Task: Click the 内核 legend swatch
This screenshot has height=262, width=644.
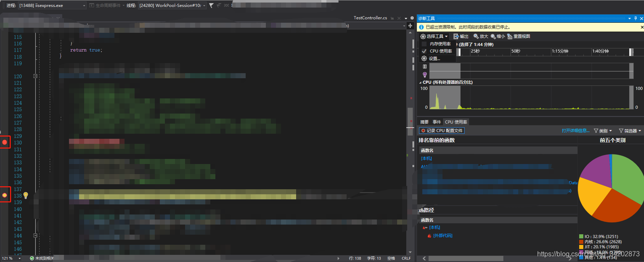Action: pyautogui.click(x=581, y=242)
